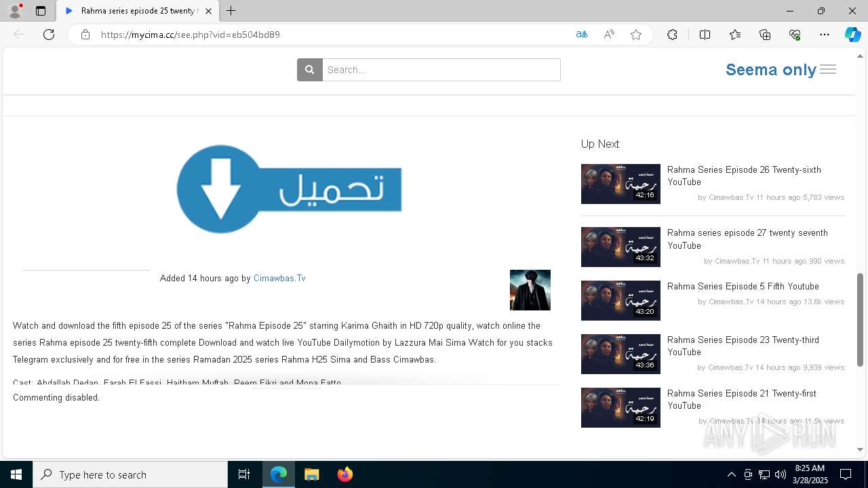Click the Edge icon on the taskbar

(x=279, y=474)
